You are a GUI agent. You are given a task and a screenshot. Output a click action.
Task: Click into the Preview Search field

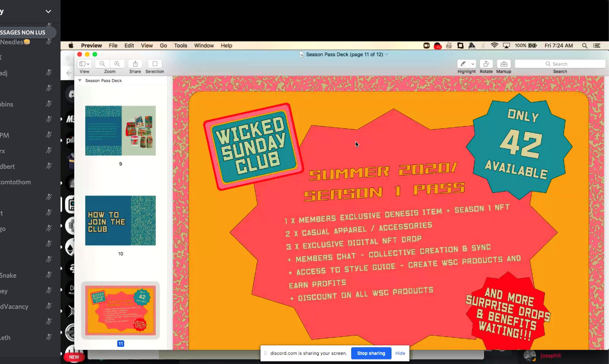click(560, 64)
